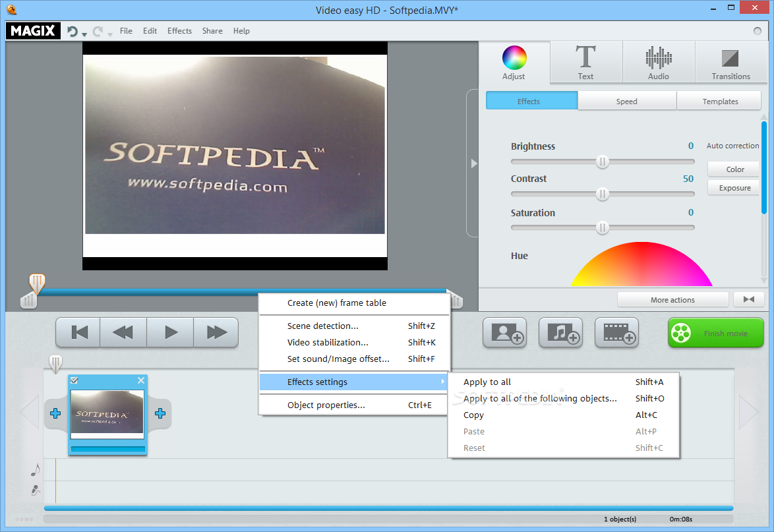This screenshot has height=532, width=774.
Task: Click the Exposure auto correction button
Action: click(x=734, y=187)
